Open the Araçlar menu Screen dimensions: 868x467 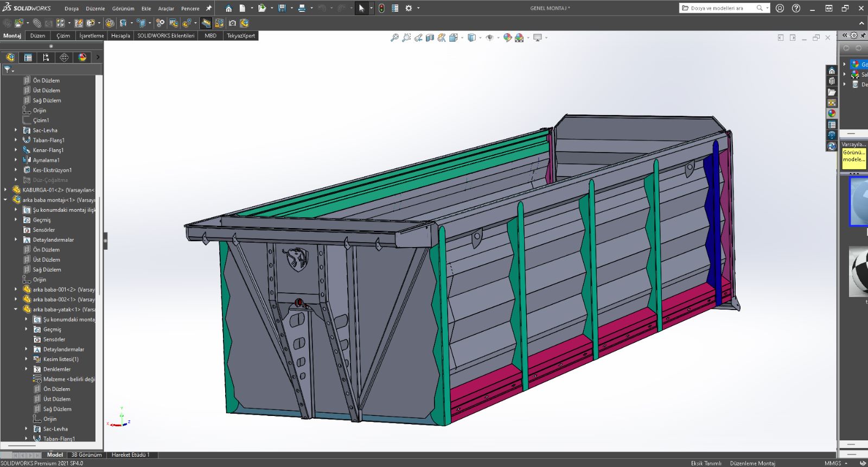point(166,9)
